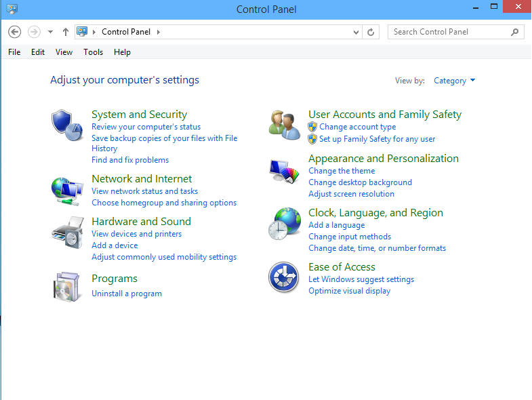Click the shield icon beside Change account type
Screen dimensions: 532x400
pos(312,127)
